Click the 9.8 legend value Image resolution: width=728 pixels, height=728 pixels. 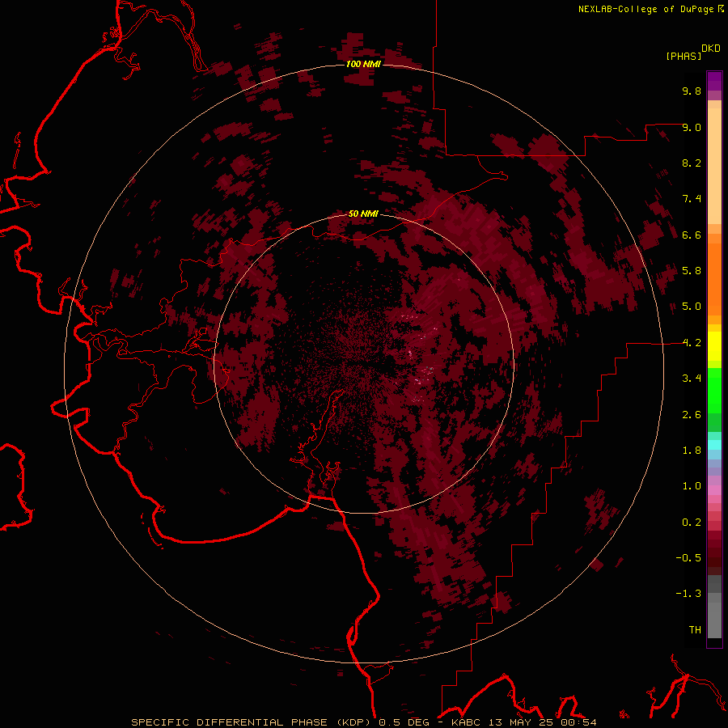click(692, 91)
